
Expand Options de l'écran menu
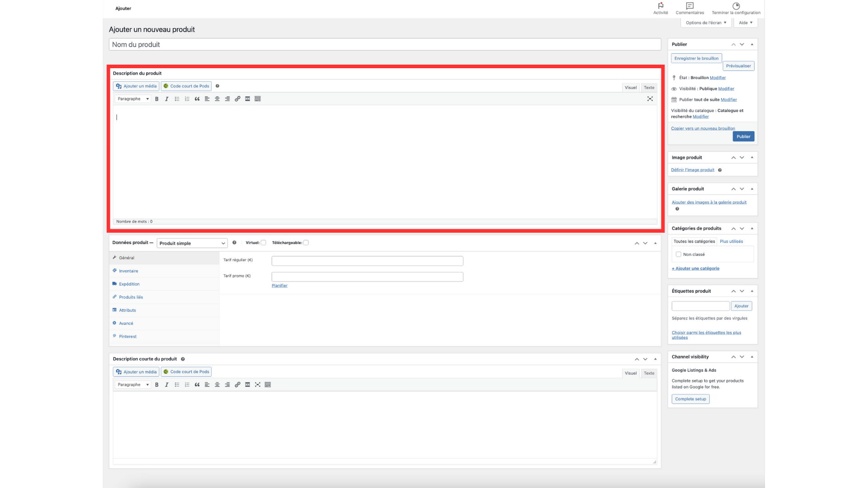706,23
